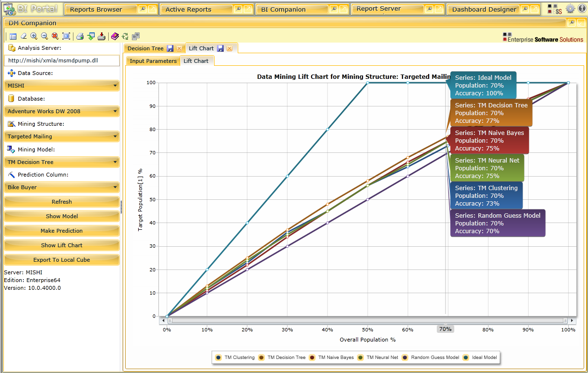Toggle TM Naive Bayes series in legend

click(332, 358)
